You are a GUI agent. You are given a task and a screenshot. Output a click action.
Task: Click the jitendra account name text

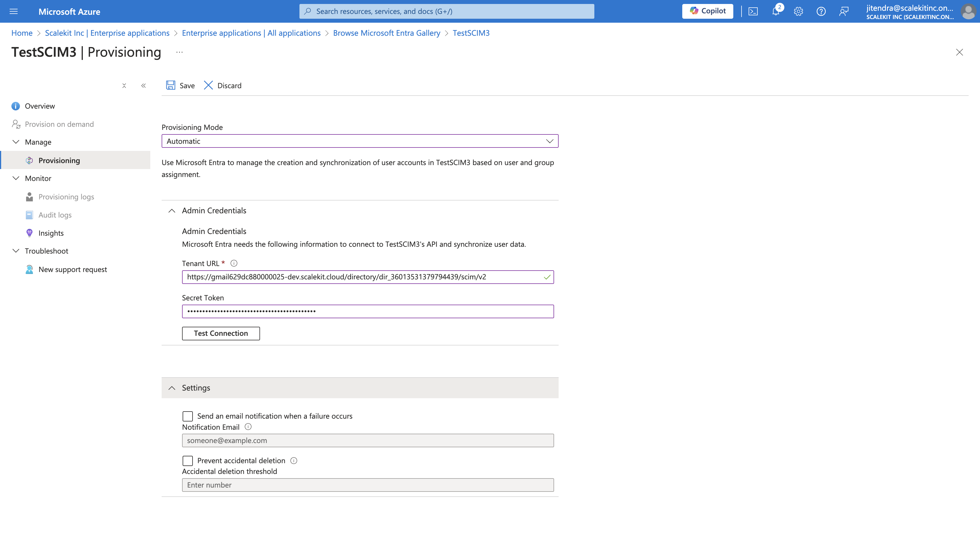[910, 8]
